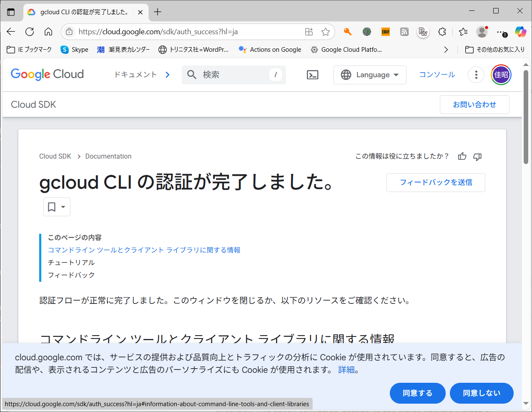This screenshot has height=412, width=532.
Task: Switch to gcloud CLI authentication tab
Action: (x=83, y=12)
